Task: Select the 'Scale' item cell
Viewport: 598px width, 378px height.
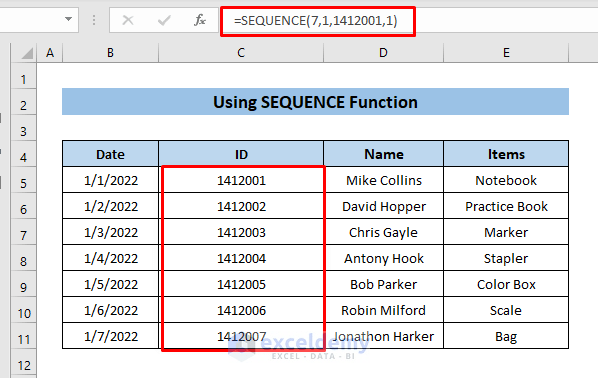Action: (506, 310)
